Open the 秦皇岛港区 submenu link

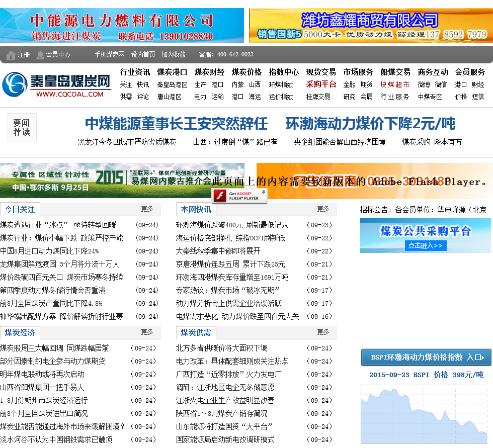point(172,85)
